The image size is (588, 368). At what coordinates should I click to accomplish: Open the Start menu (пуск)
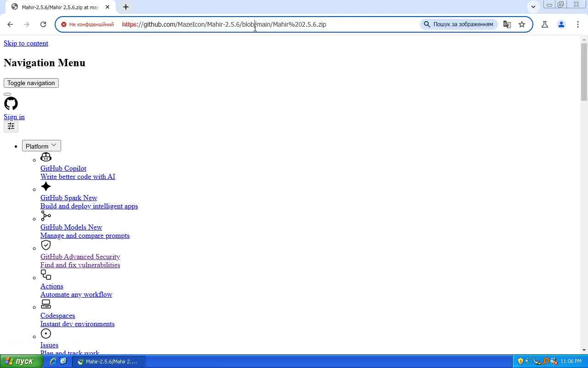tap(22, 362)
